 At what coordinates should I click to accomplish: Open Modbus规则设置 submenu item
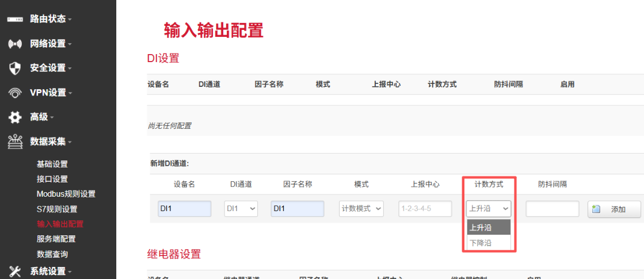pyautogui.click(x=66, y=194)
